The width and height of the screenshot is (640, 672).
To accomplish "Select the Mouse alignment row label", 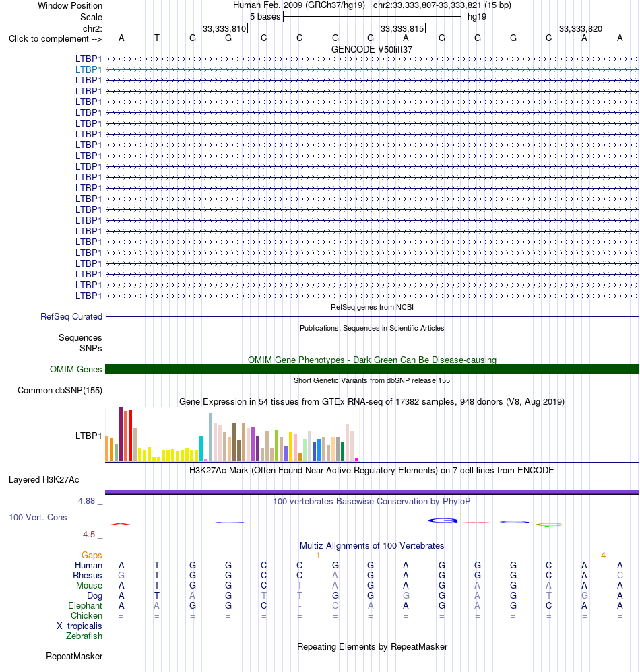I will tap(89, 585).
